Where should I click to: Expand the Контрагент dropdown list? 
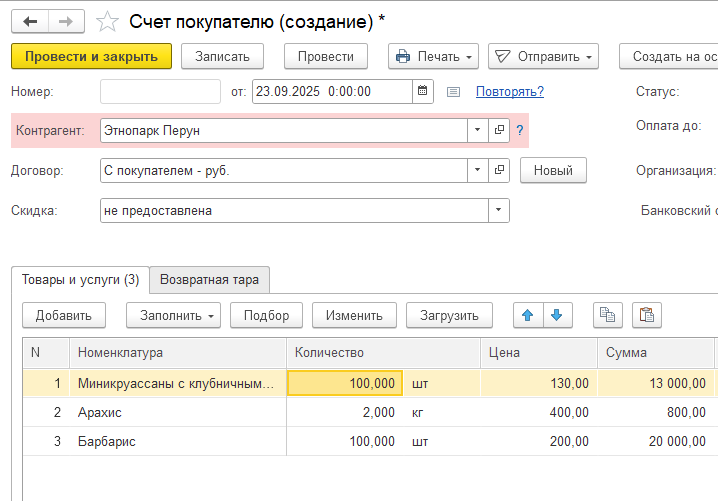click(x=478, y=130)
